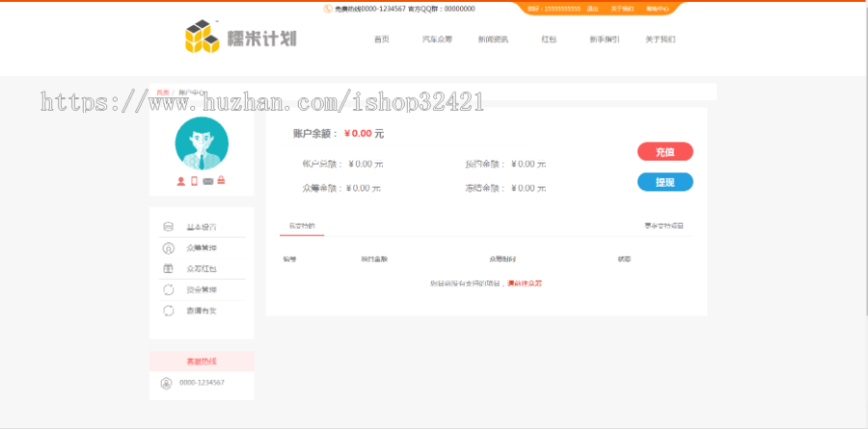Click the red lock icon under avatar
Image resolution: width=868 pixels, height=429 pixels.
[x=221, y=180]
